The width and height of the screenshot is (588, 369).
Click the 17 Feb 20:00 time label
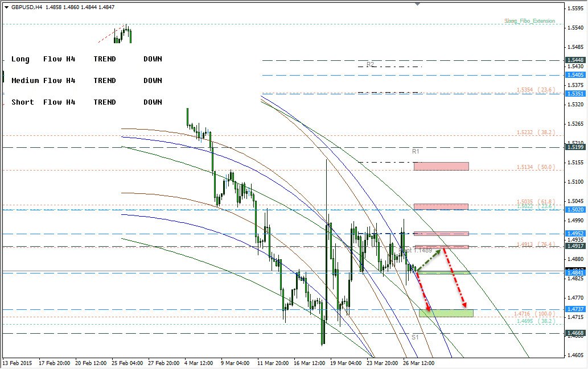pos(55,363)
